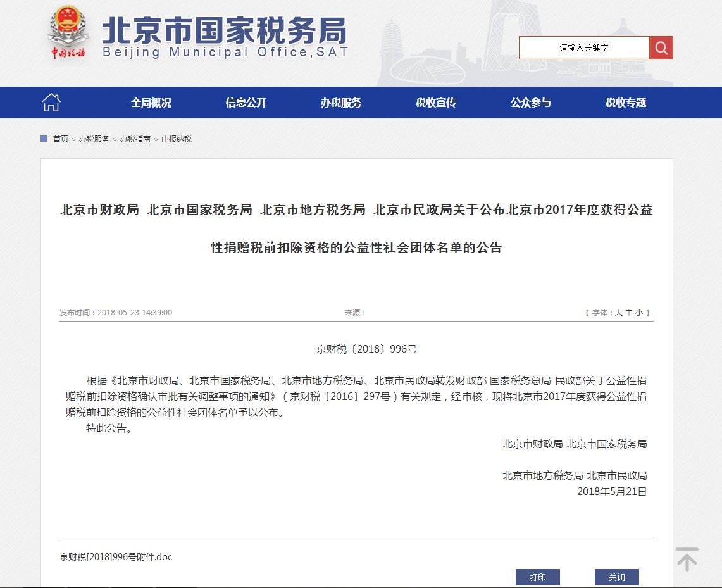The image size is (722, 588).
Task: Click the 首页 breadcrumb link
Action: (x=61, y=139)
